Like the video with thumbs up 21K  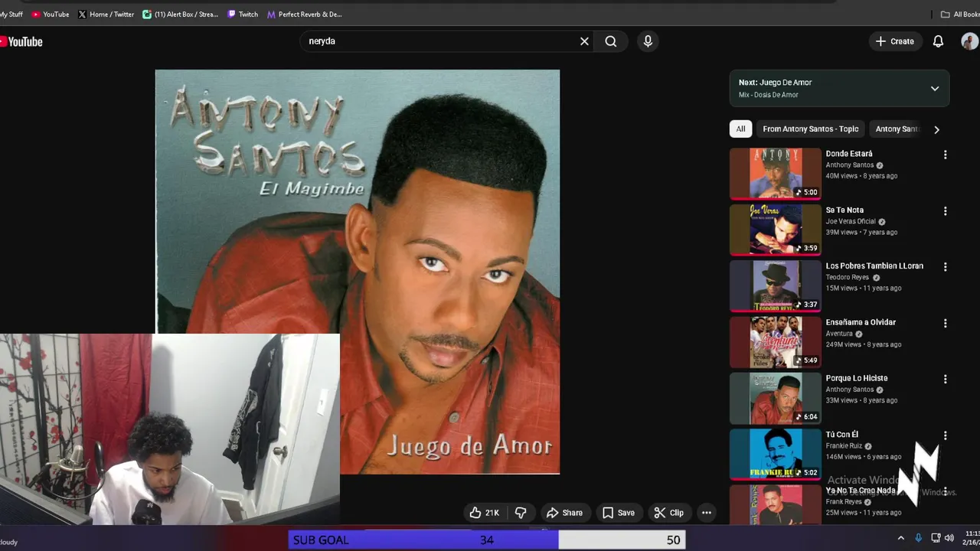485,513
